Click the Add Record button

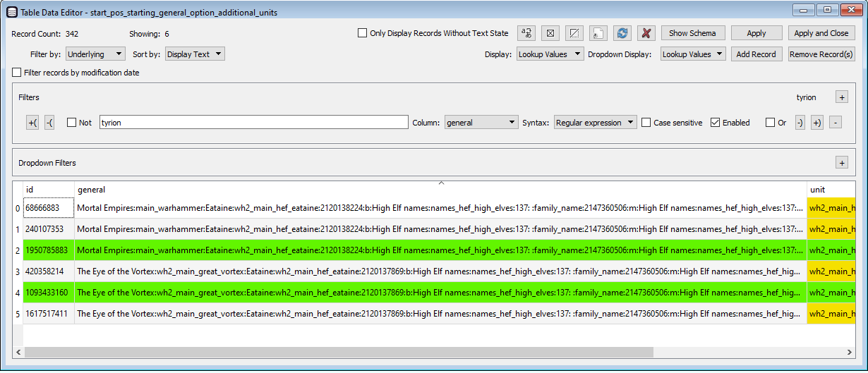(756, 54)
